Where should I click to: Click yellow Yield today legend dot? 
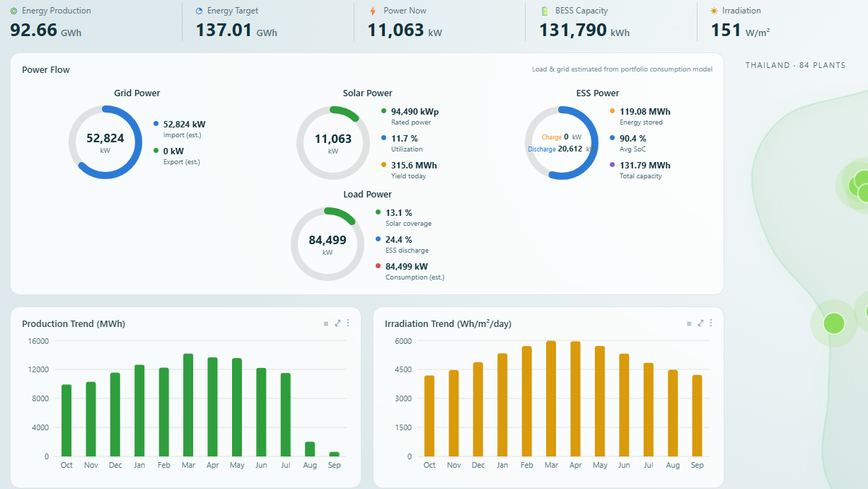[383, 165]
